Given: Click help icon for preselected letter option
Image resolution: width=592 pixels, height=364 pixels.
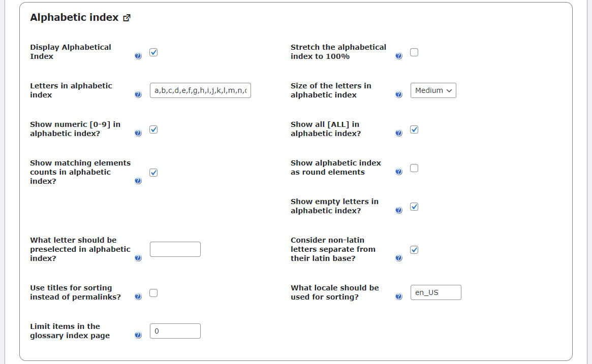Looking at the screenshot, I should point(138,258).
